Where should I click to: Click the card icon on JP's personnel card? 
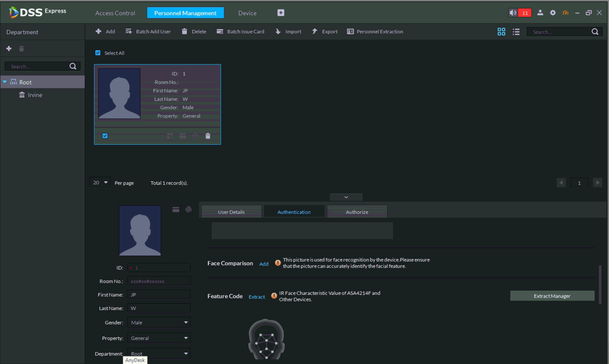[183, 136]
